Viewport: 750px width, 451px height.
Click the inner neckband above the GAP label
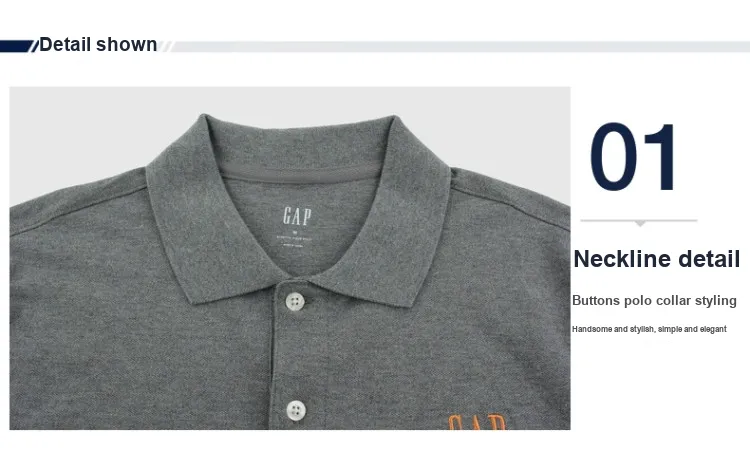click(x=300, y=174)
